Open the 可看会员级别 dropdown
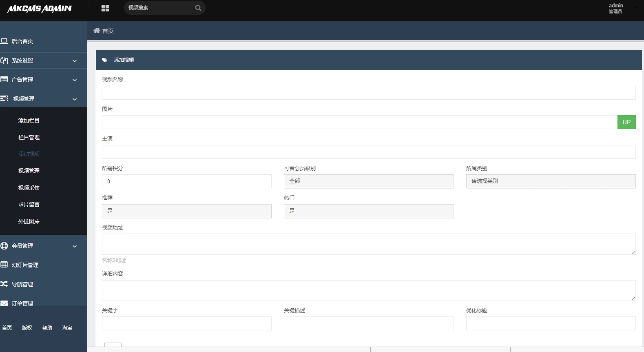 (368, 181)
